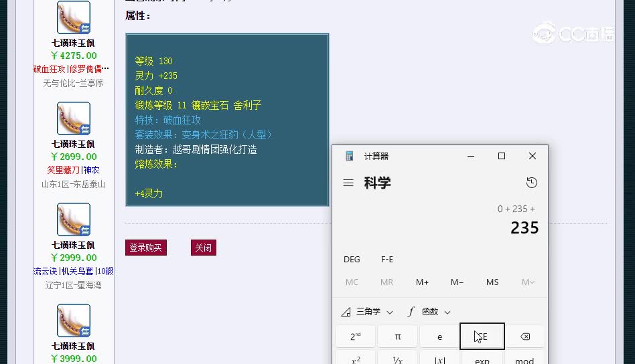Click M− memory subtract key

457,282
